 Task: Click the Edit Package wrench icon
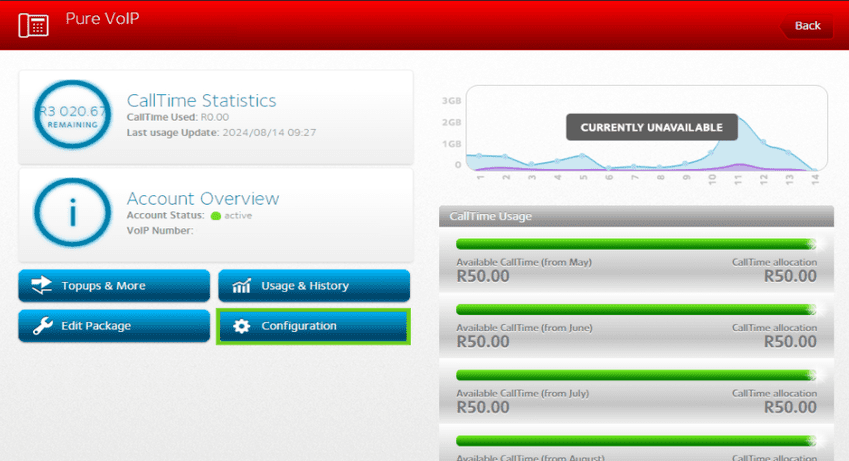pos(42,326)
